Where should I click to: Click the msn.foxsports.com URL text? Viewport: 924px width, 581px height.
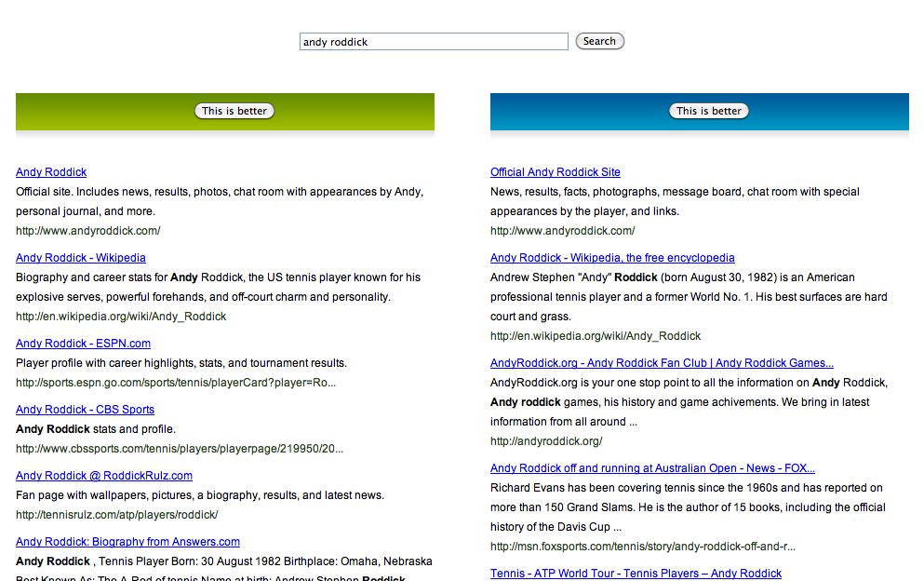point(641,546)
